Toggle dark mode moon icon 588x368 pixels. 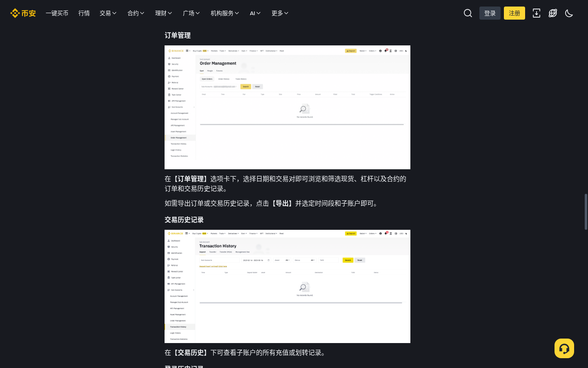(569, 13)
